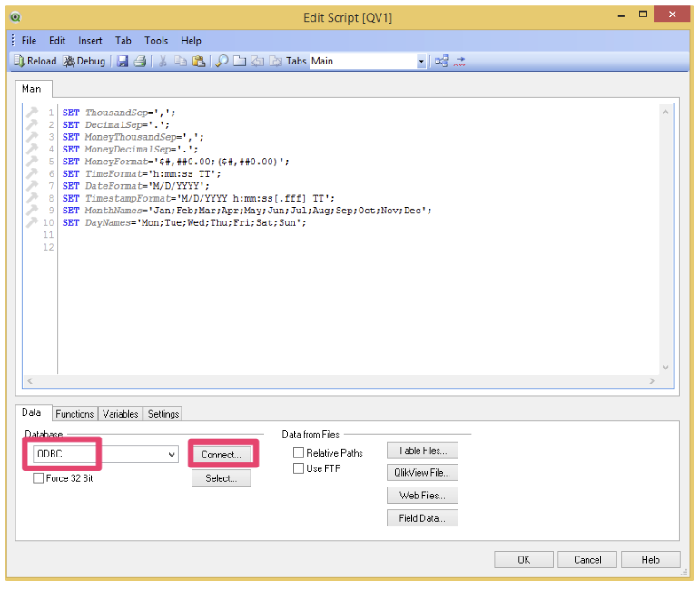The width and height of the screenshot is (700, 590).
Task: Click the Table Files... button
Action: [422, 451]
